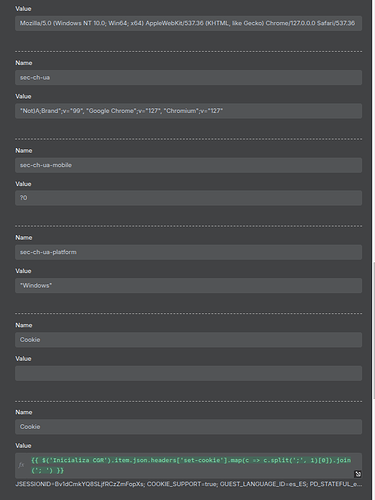Click the Value label above "Windows"
This screenshot has height=500, width=375.
click(23, 271)
